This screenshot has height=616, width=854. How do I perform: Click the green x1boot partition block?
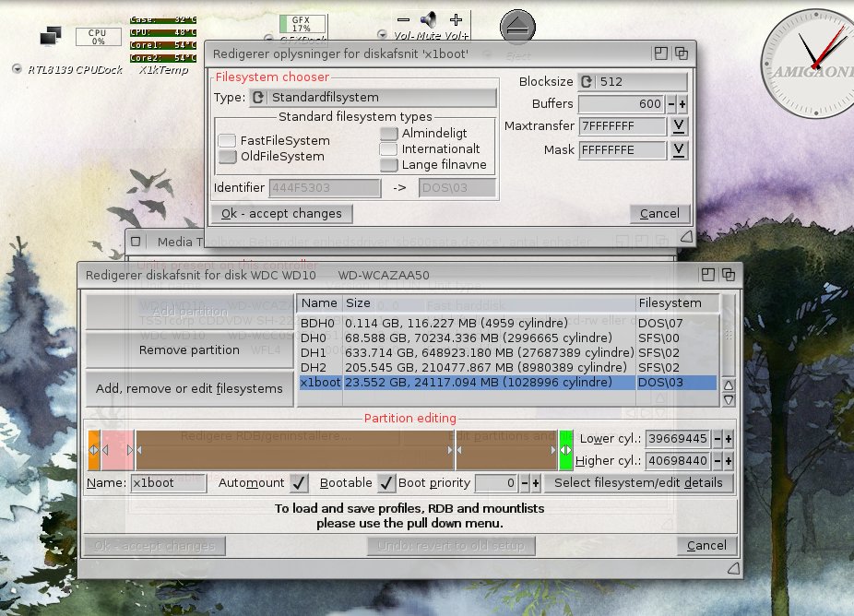565,449
